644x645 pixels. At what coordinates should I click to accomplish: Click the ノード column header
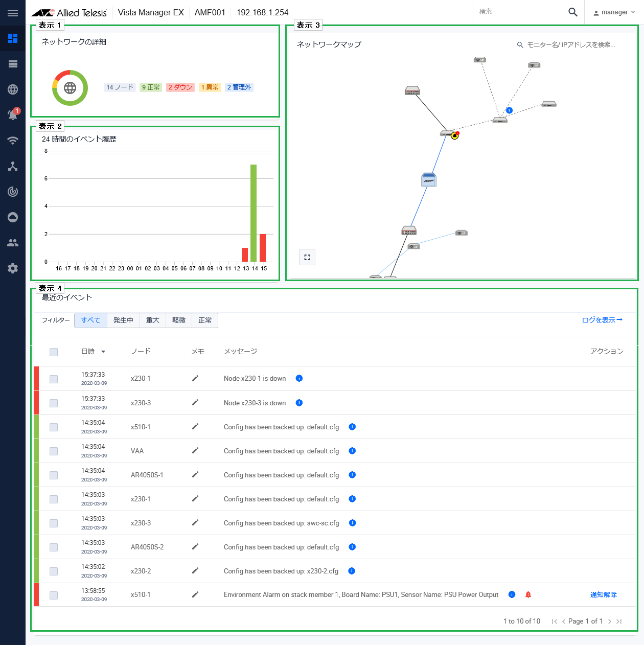(141, 352)
